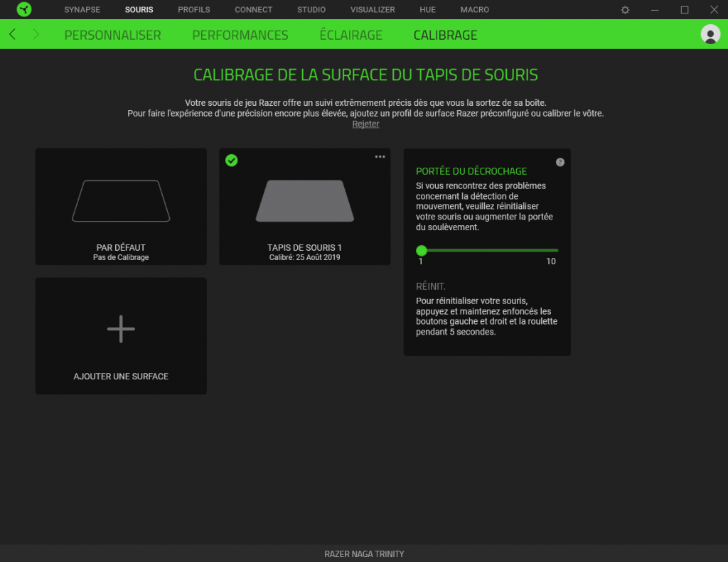This screenshot has width=728, height=562.
Task: Open the MACRO tab
Action: click(474, 10)
